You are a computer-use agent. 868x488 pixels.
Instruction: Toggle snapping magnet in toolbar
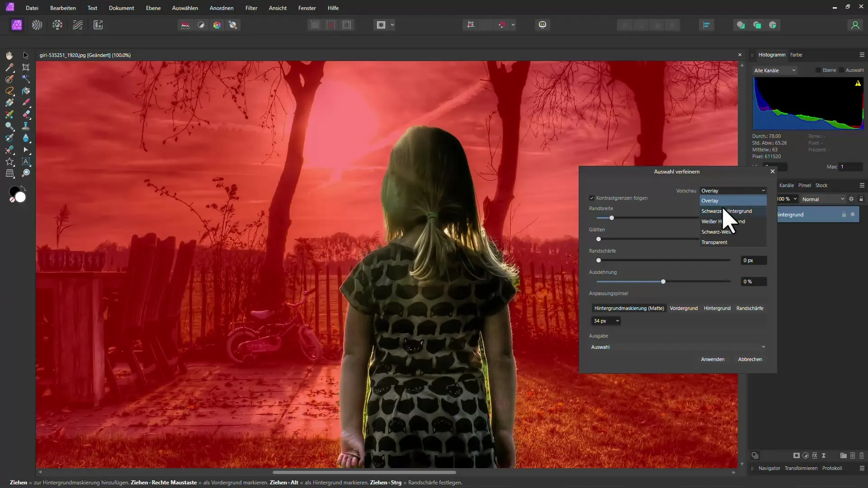point(502,25)
